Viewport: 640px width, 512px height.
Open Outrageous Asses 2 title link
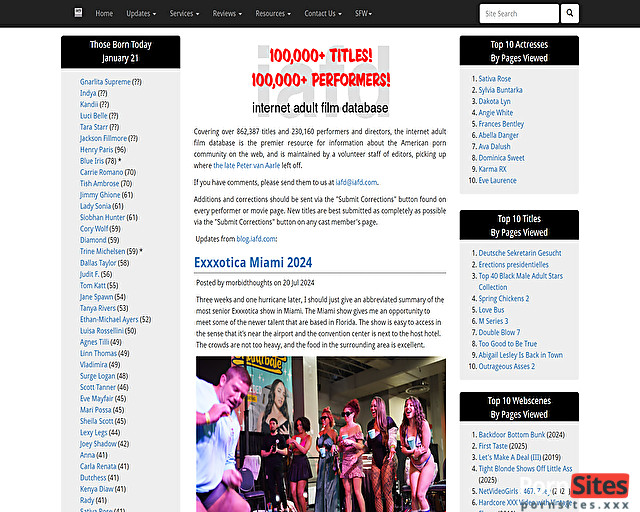(x=507, y=366)
